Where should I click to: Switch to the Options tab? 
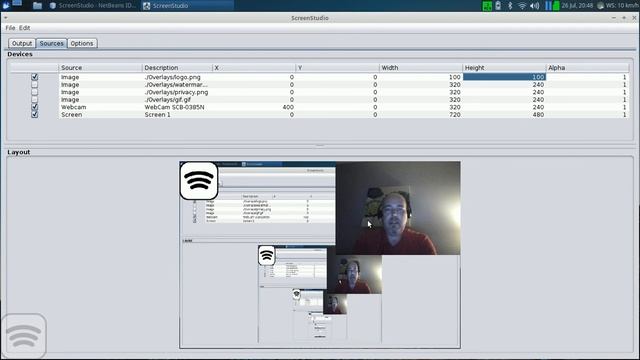82,43
